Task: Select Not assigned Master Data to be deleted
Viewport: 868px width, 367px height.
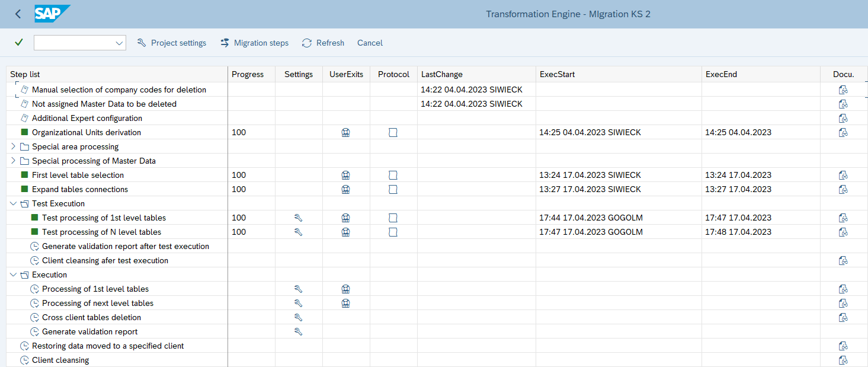Action: coord(104,104)
